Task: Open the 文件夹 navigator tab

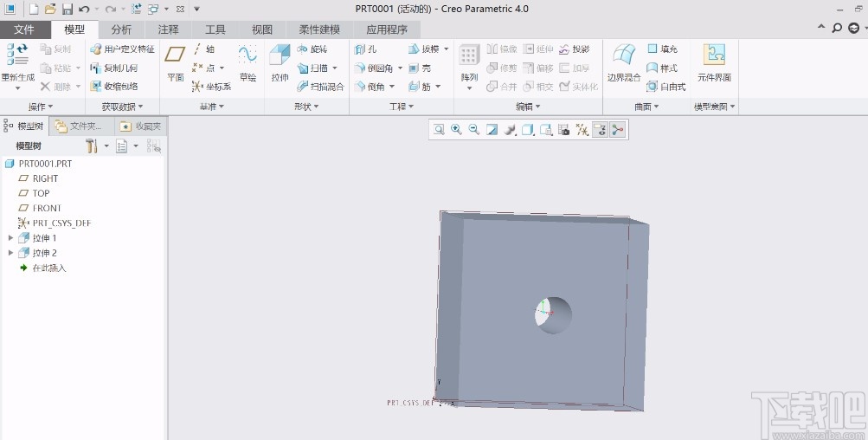Action: [x=80, y=126]
